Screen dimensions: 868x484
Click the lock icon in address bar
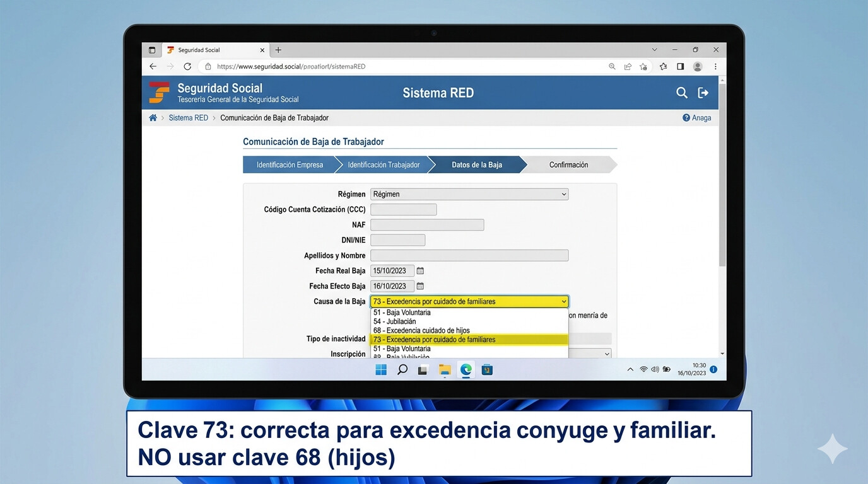[x=208, y=66]
